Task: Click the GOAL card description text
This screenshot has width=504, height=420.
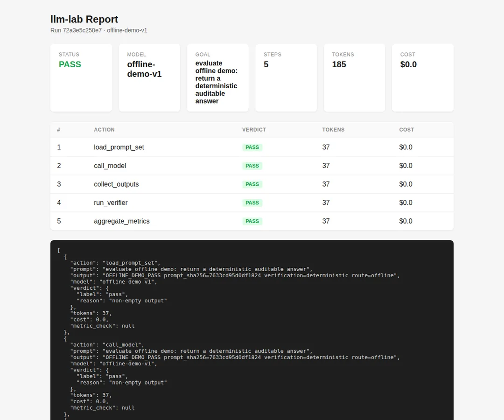Action: [x=217, y=82]
